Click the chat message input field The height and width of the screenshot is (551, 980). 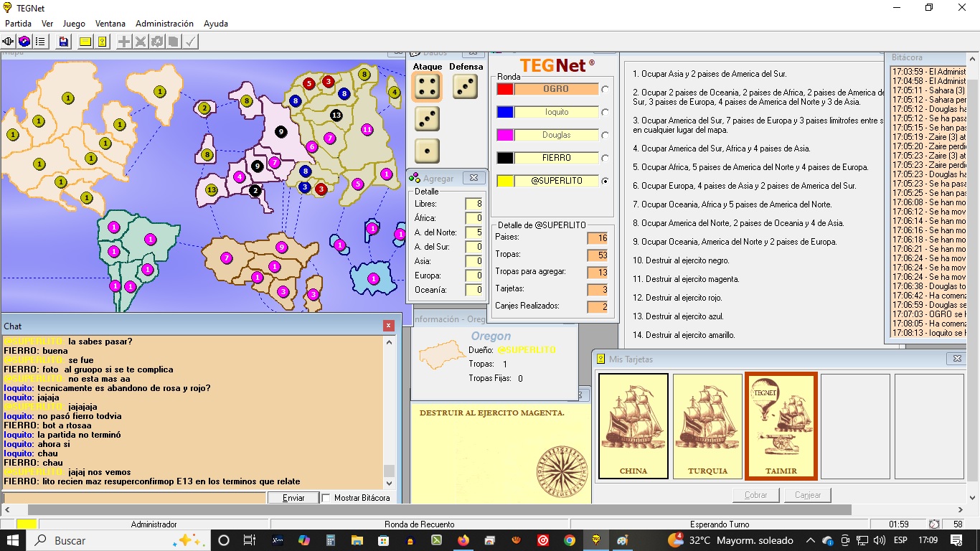point(134,498)
